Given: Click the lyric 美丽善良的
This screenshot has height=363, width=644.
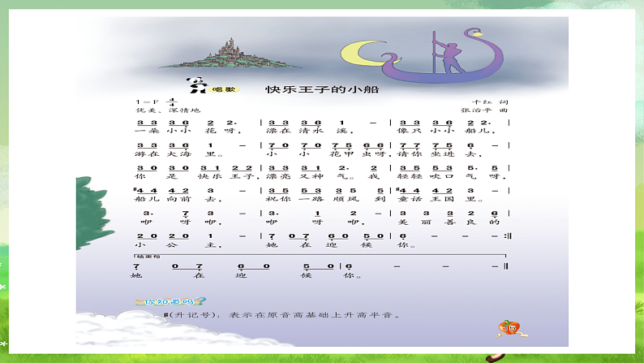Looking at the screenshot, I should coord(449,222).
